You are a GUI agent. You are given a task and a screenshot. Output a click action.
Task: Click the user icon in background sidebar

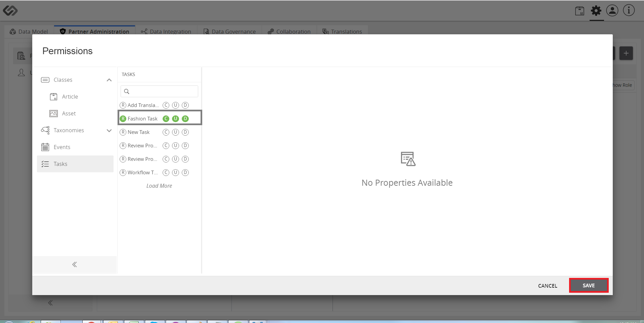tap(22, 72)
